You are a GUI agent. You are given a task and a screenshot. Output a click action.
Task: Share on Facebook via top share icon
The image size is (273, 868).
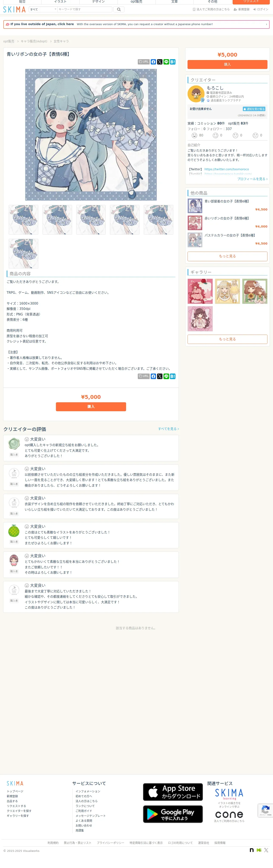click(154, 62)
